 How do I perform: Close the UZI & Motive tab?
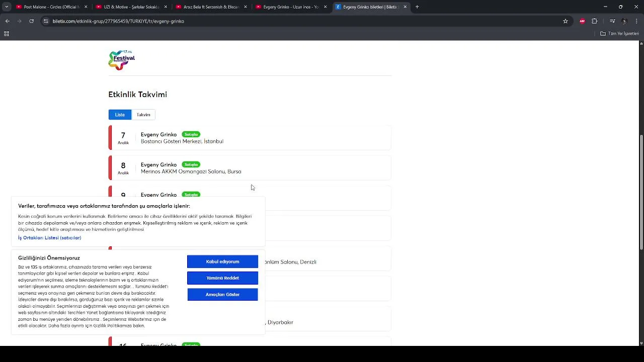[166, 7]
